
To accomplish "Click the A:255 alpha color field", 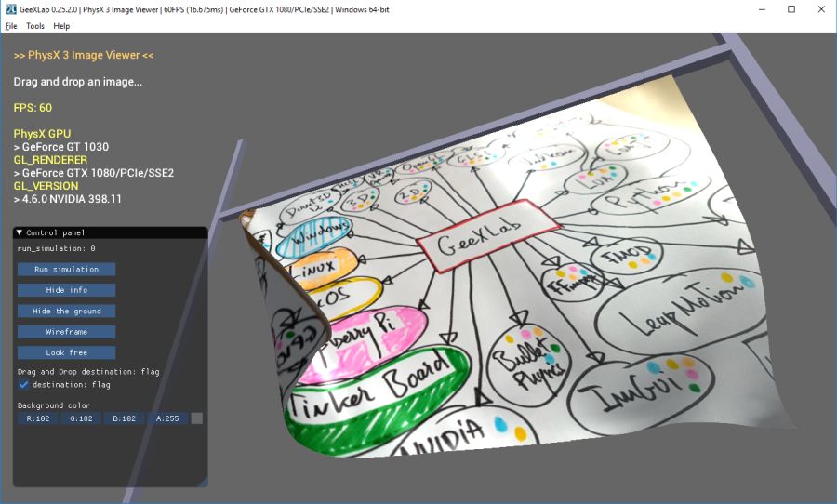I will [167, 418].
